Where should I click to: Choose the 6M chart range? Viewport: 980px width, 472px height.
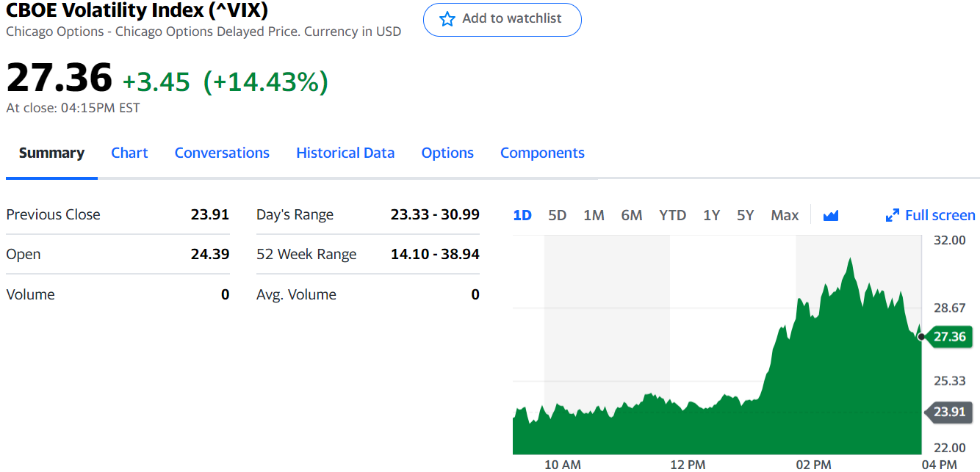click(x=632, y=215)
